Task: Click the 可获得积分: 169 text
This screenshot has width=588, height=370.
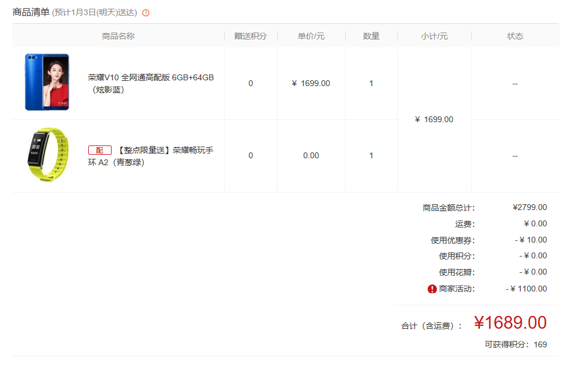Action: [x=515, y=345]
